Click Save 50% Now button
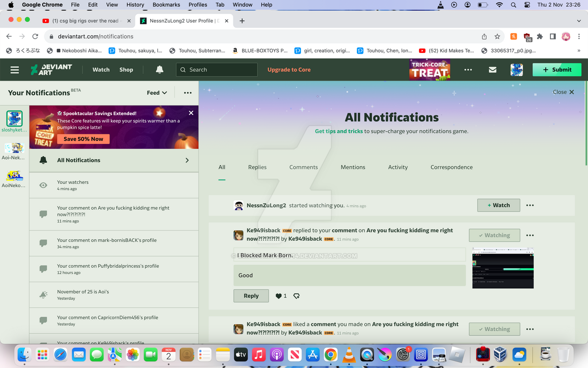The width and height of the screenshot is (588, 368). tap(84, 139)
